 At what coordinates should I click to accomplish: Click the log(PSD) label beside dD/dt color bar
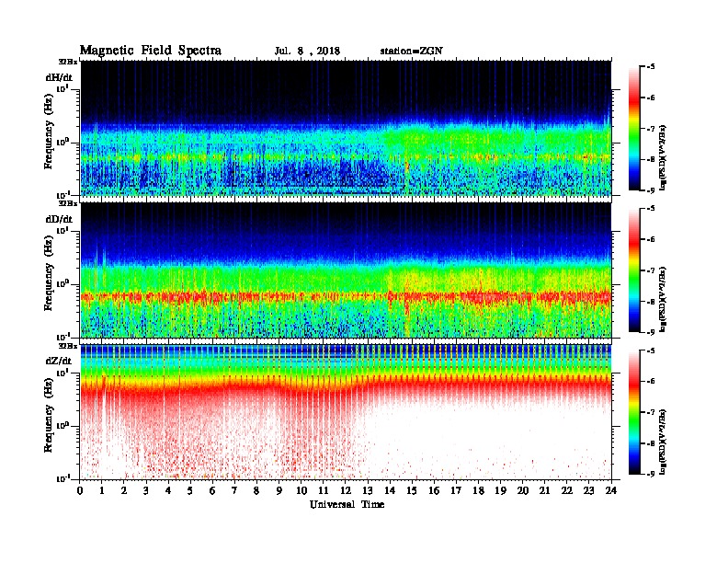663,299
